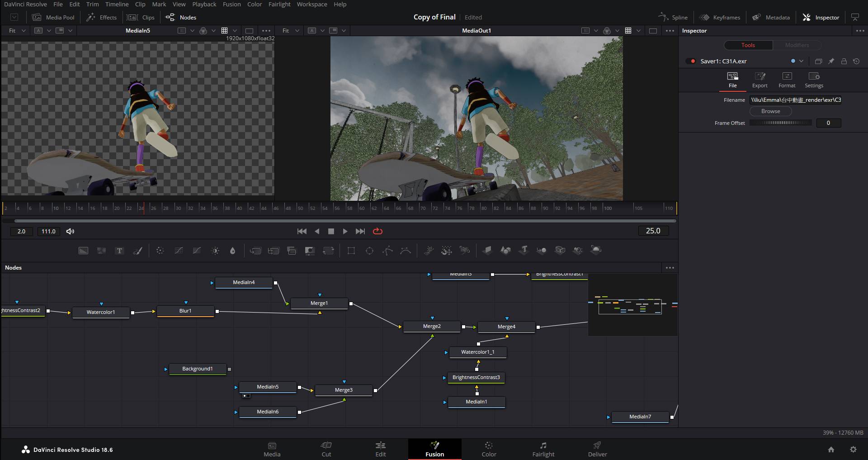Insert a Background generator tool
Viewport: 868px width, 460px height.
(83, 251)
